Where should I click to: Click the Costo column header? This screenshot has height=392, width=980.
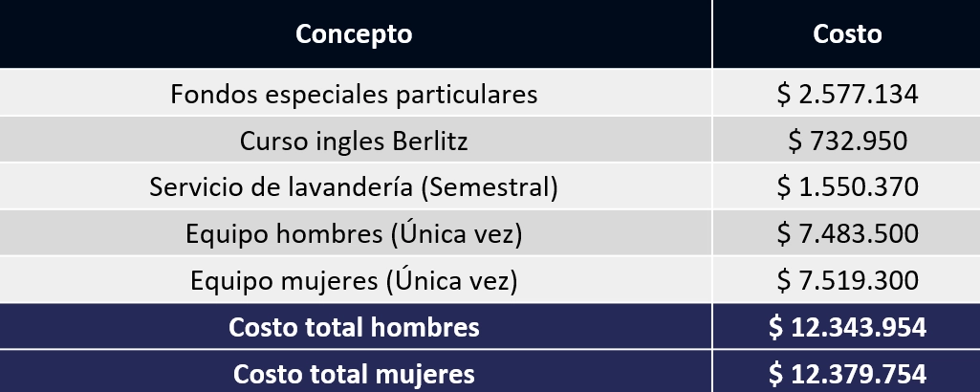846,34
